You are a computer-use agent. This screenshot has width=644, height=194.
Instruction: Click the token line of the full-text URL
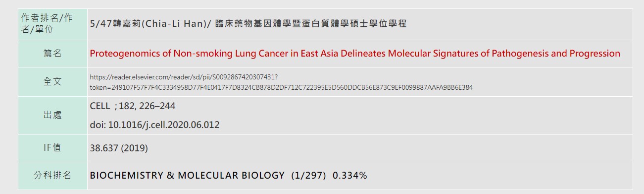pos(281,87)
